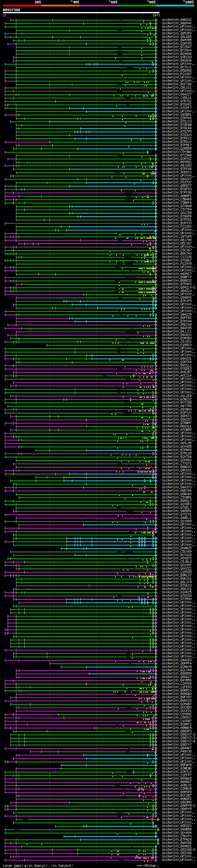Select label UniRef100_B5FWY8

tap(177, 765)
